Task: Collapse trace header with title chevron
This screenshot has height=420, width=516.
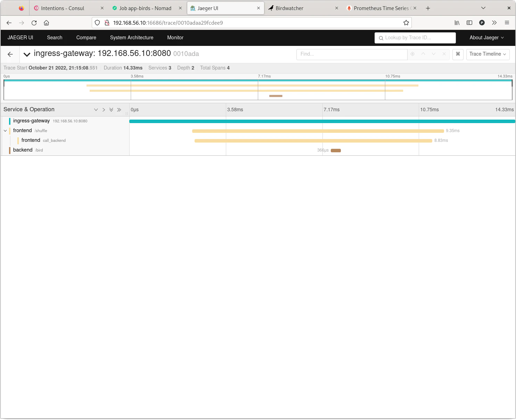Action: 27,54
